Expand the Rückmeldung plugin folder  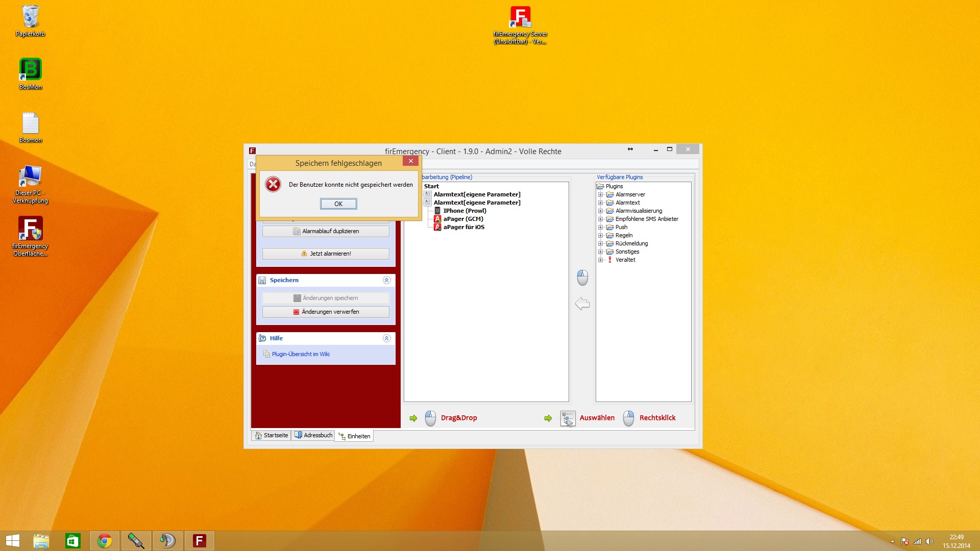coord(601,243)
